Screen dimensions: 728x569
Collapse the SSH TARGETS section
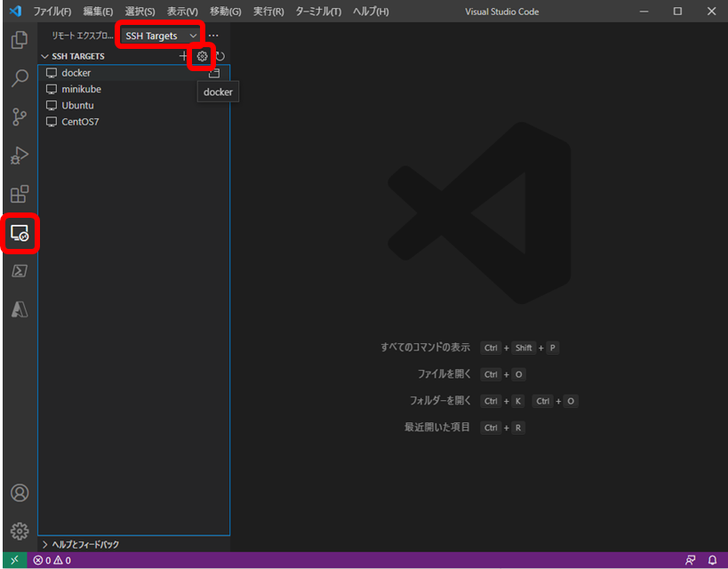coord(73,56)
